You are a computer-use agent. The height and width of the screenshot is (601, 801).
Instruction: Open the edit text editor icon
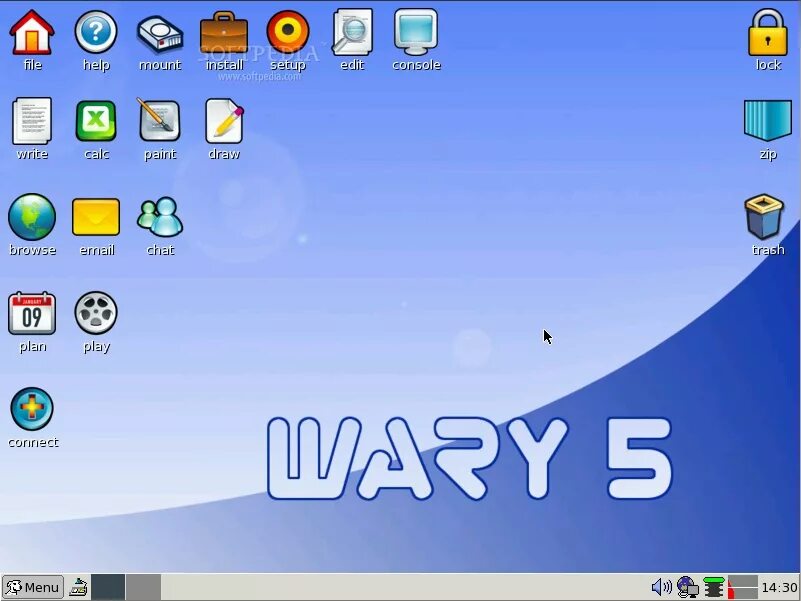coord(352,32)
